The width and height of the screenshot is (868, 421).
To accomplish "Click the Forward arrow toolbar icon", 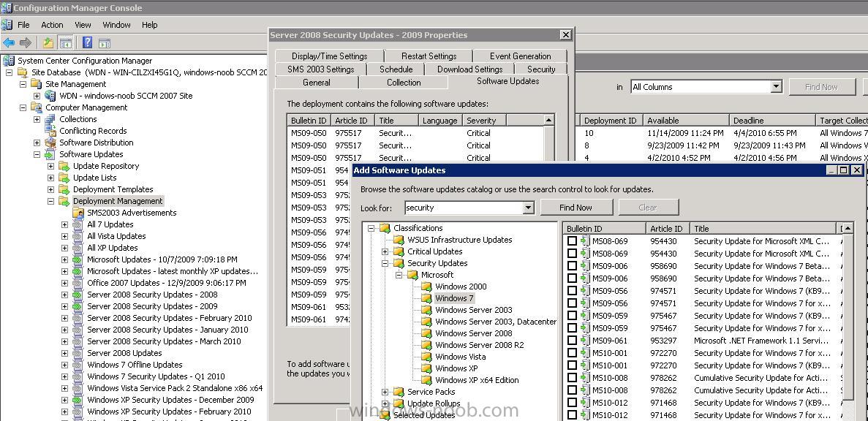I will [x=26, y=42].
